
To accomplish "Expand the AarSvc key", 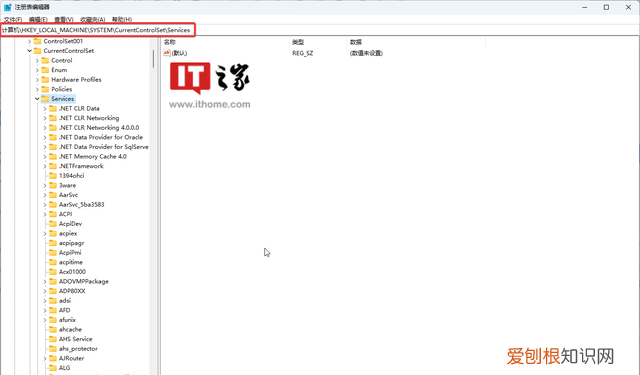I will pyautogui.click(x=45, y=195).
